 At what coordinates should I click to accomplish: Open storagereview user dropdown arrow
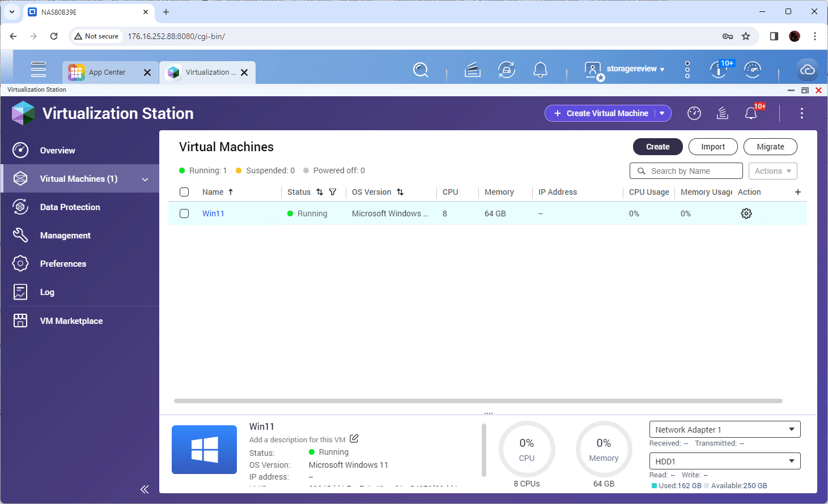662,70
